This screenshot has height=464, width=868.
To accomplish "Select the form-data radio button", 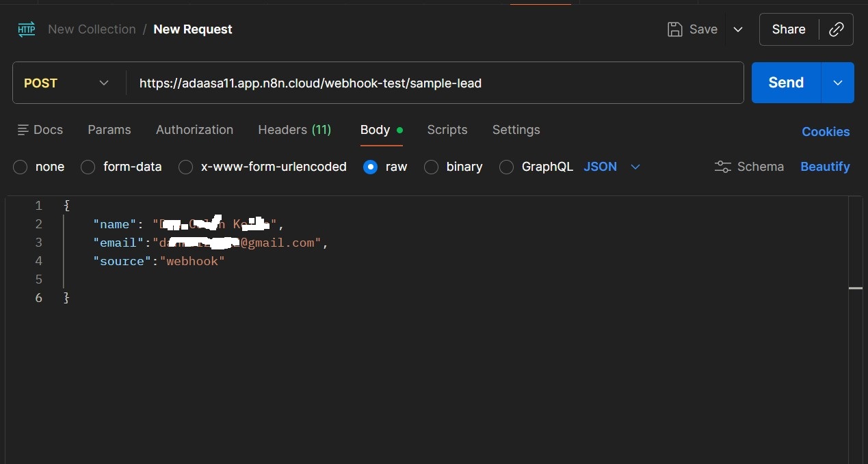I will coord(88,167).
